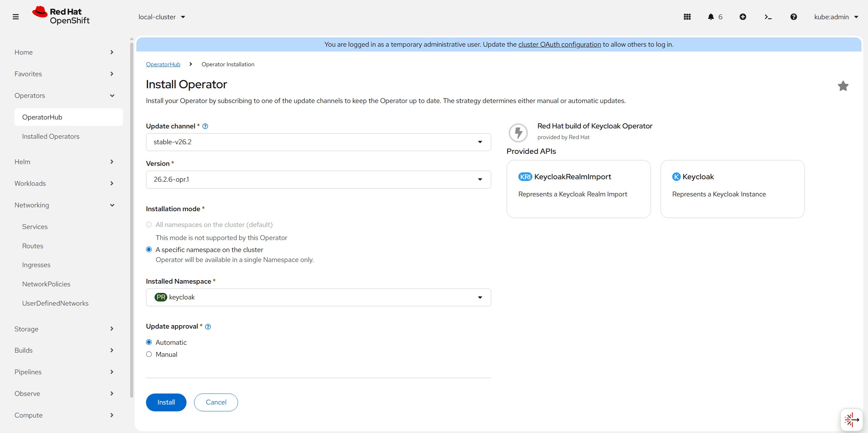This screenshot has height=433, width=868.
Task: Open Installed Operators in the sidebar
Action: pyautogui.click(x=69, y=136)
